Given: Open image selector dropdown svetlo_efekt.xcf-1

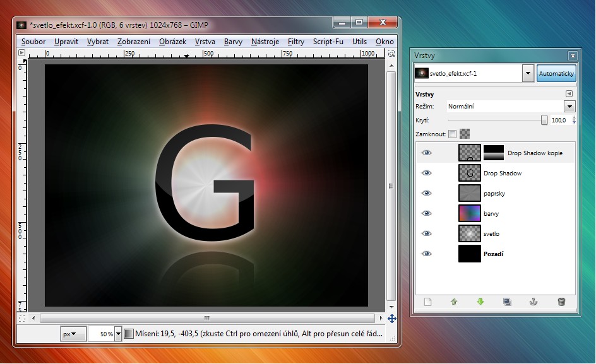Looking at the screenshot, I should tap(528, 73).
